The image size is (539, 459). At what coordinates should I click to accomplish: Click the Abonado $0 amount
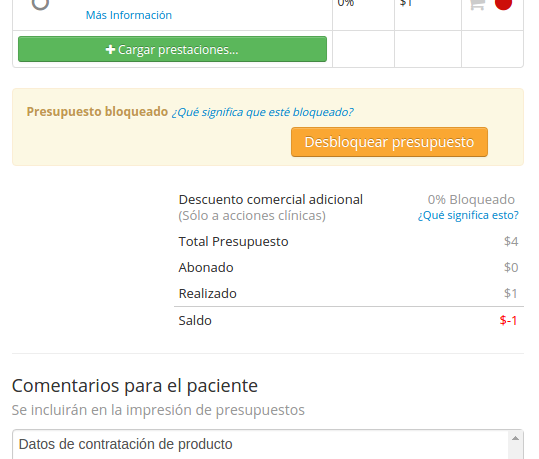pyautogui.click(x=511, y=267)
